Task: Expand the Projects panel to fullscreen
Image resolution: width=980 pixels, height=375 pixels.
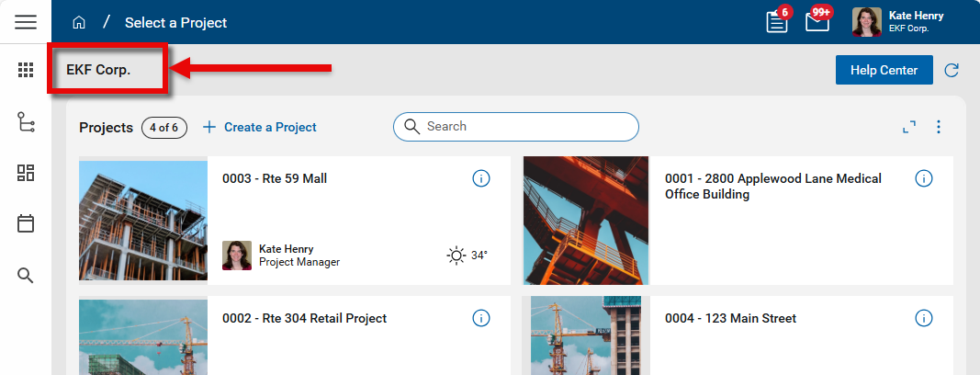Action: pos(909,128)
